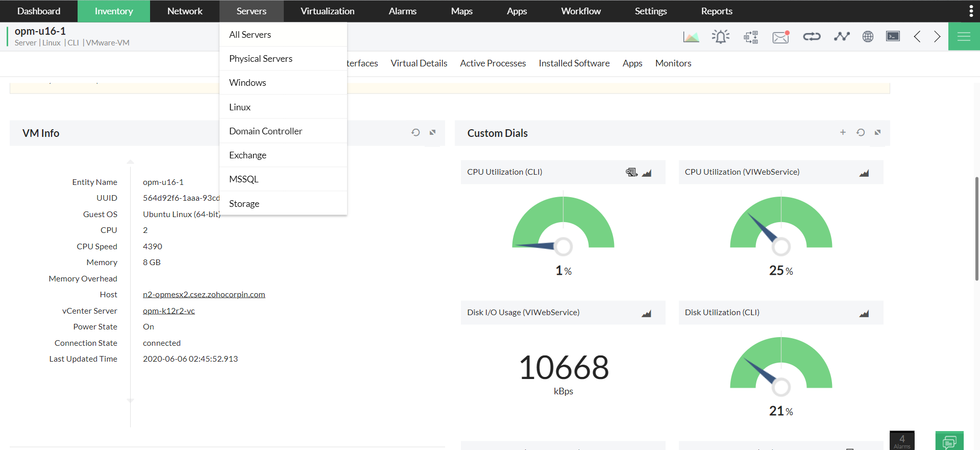The width and height of the screenshot is (980, 450).
Task: Choose Domain Controller in Servers menu
Action: pyautogui.click(x=265, y=131)
